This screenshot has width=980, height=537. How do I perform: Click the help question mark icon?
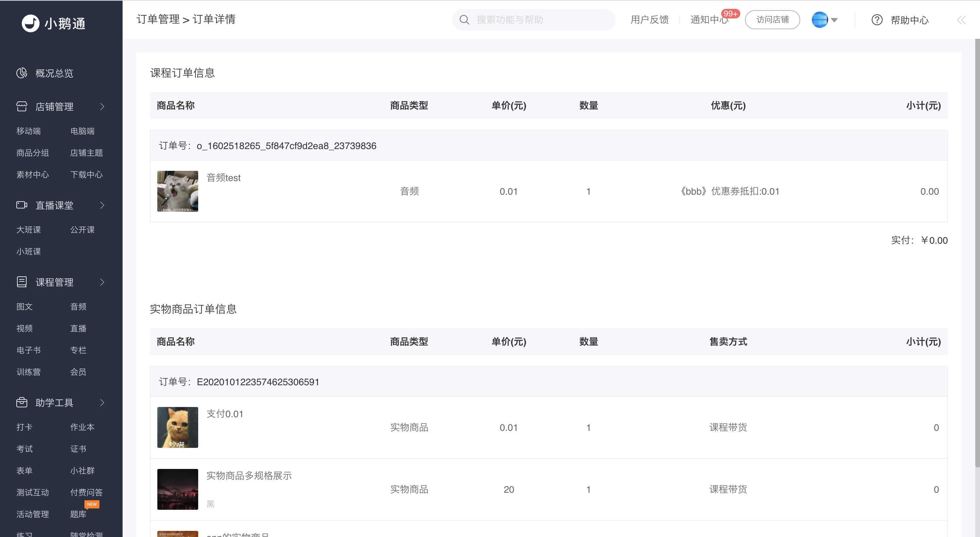coord(877,19)
